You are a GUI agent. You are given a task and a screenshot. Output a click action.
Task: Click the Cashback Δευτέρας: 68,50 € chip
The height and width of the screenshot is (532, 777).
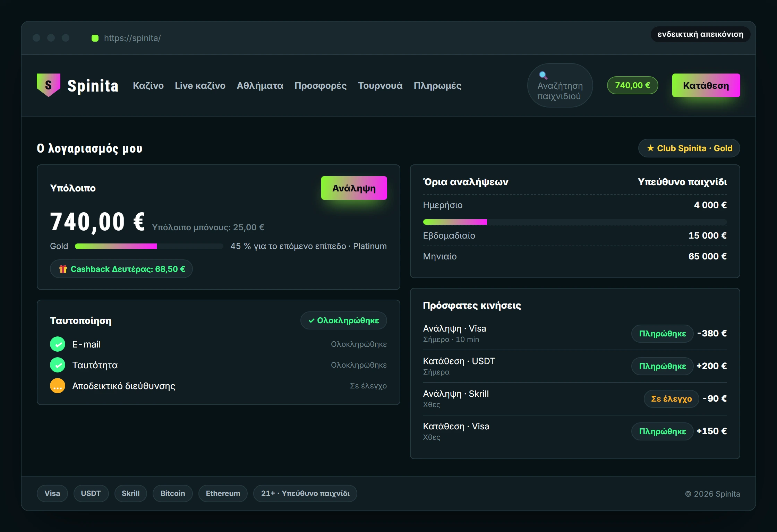(121, 269)
